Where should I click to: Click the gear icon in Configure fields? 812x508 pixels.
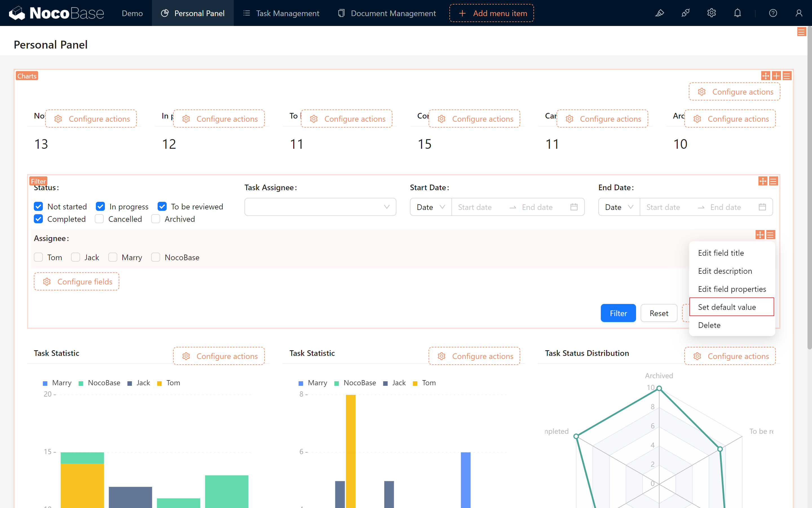click(x=47, y=282)
